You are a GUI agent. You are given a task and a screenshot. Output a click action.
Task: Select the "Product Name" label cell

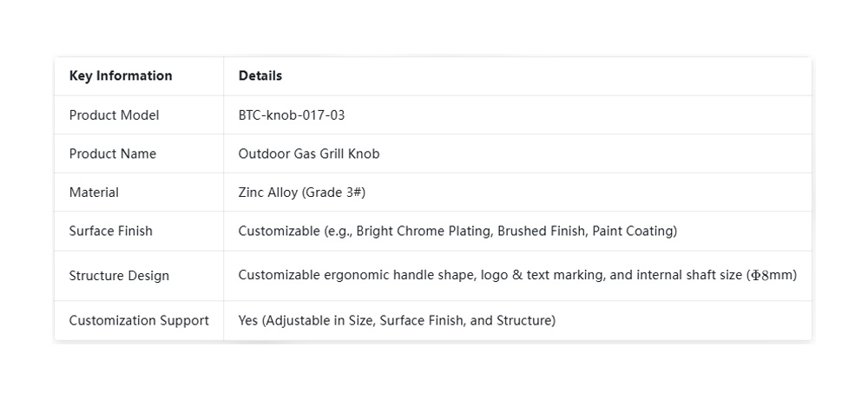tap(113, 154)
